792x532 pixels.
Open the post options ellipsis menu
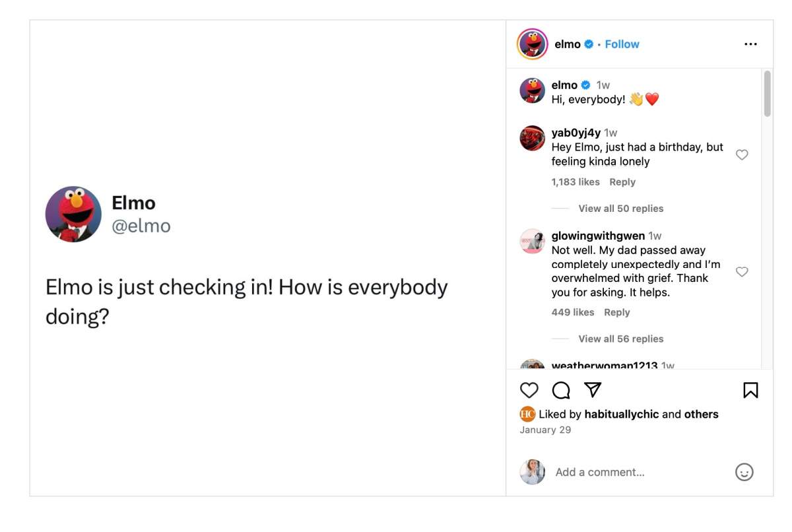pyautogui.click(x=751, y=44)
